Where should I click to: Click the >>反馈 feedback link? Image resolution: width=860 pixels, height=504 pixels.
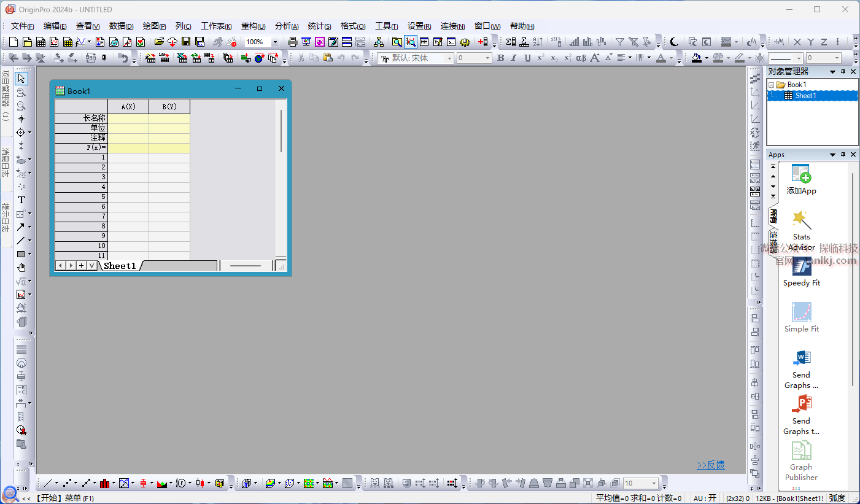click(x=710, y=465)
